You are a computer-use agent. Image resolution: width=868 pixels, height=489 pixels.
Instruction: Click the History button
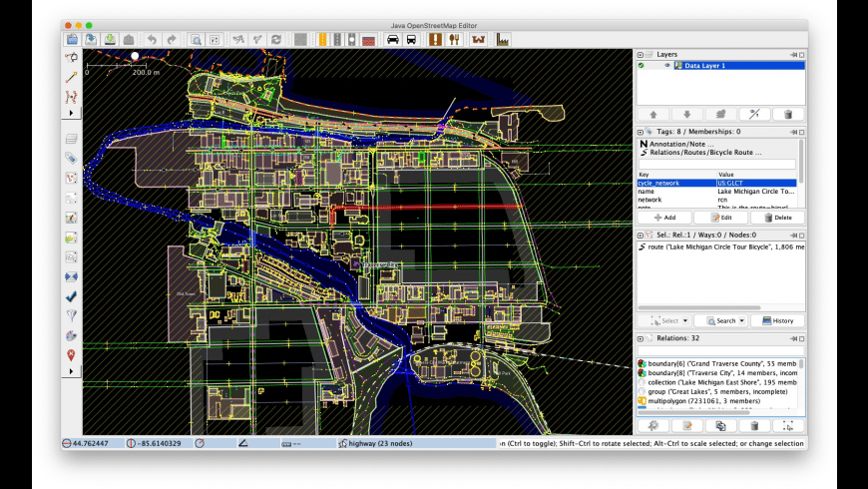pyautogui.click(x=777, y=321)
